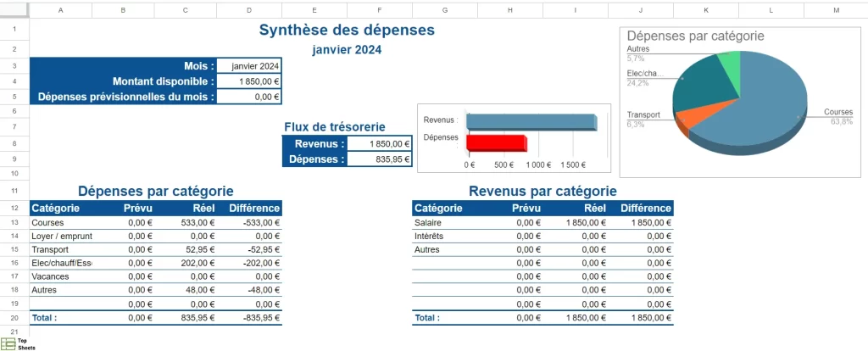
Task: Select the 'Vacances' category cell
Action: pos(61,276)
